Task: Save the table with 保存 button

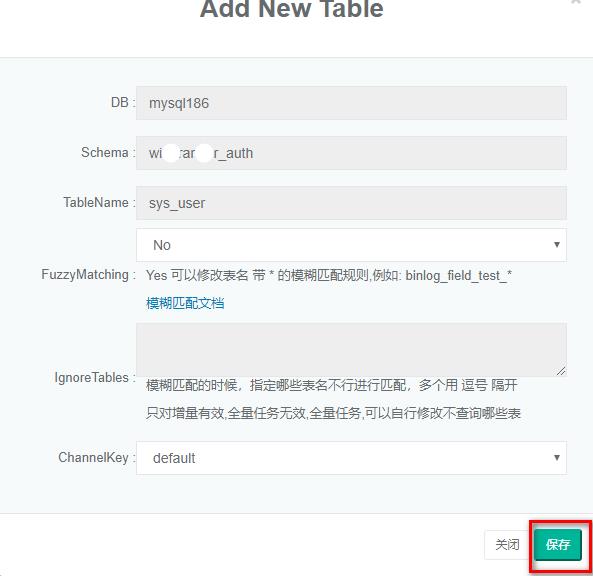Action: click(x=558, y=545)
